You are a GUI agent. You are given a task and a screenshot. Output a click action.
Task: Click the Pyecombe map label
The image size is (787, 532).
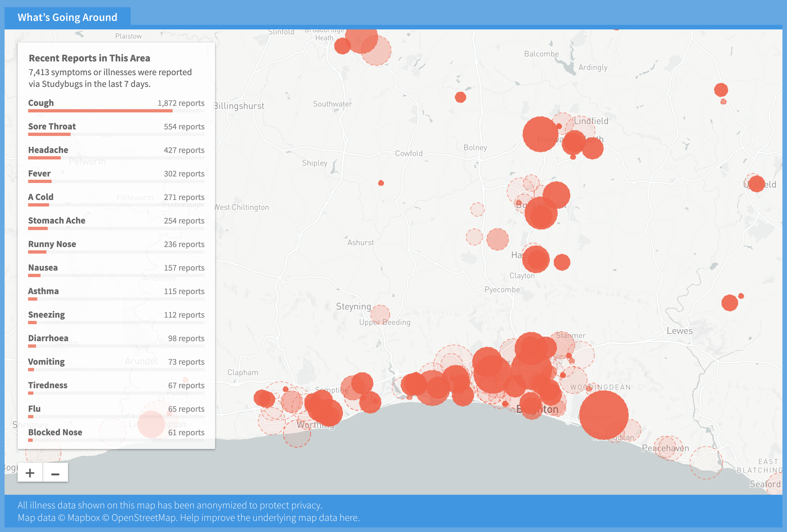(x=502, y=290)
